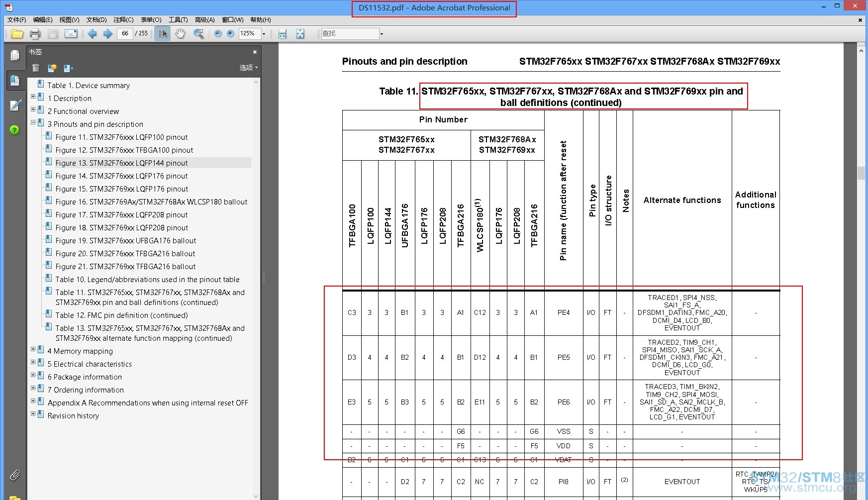The image size is (868, 500).
Task: Expand 7 Ordering information bookmark
Action: click(x=33, y=388)
